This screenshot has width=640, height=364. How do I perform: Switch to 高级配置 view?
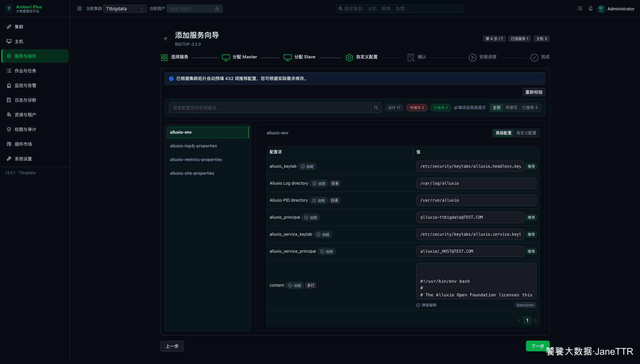point(503,133)
